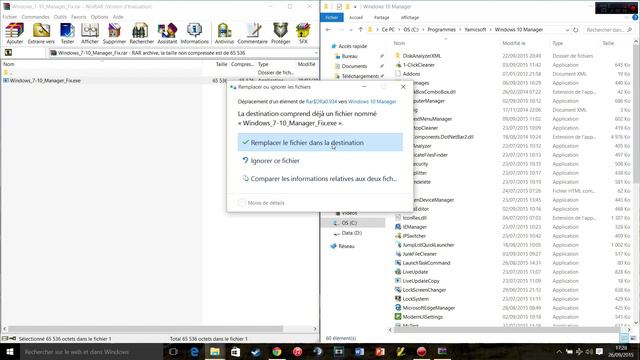Open Word from taskbar
640x360 pixels.
[x=359, y=351]
